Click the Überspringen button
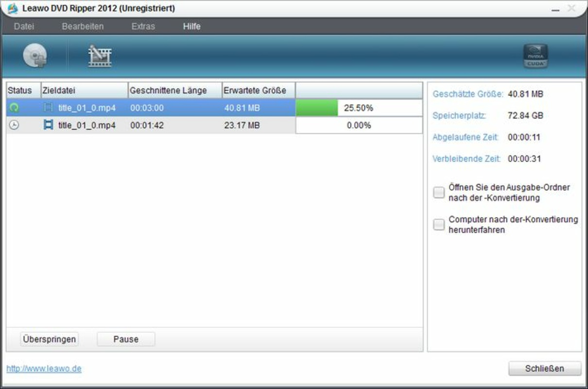 point(50,338)
